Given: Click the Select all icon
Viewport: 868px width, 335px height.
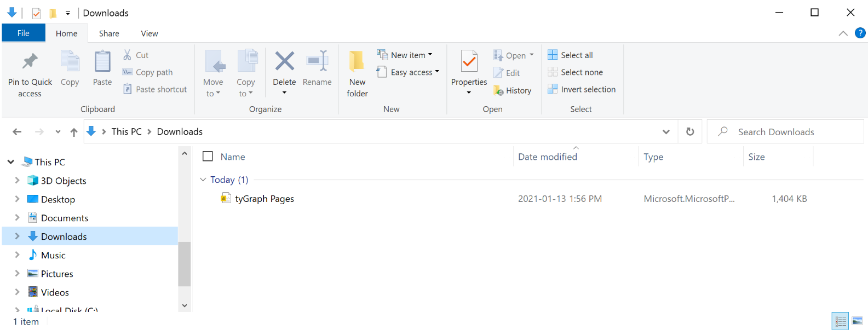Looking at the screenshot, I should tap(553, 55).
